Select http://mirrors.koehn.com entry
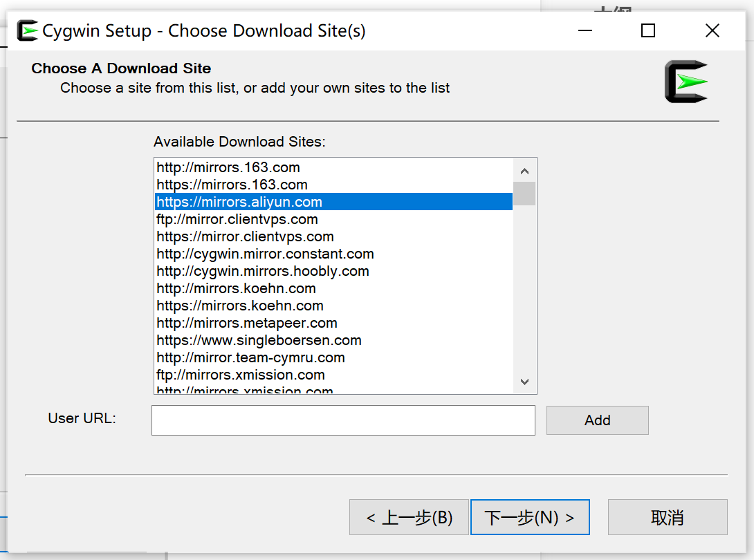This screenshot has height=560, width=754. (x=333, y=288)
